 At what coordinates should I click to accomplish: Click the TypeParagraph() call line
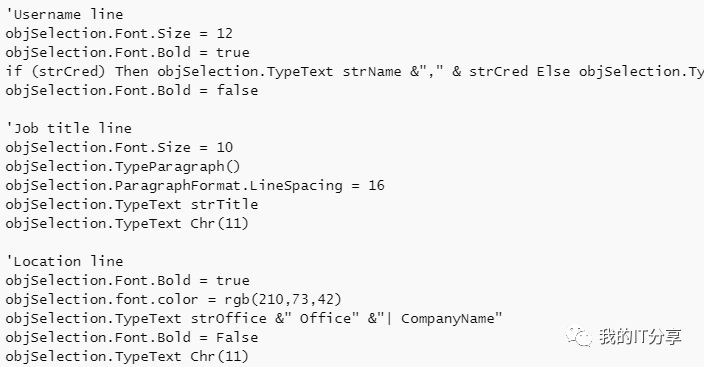click(x=123, y=167)
